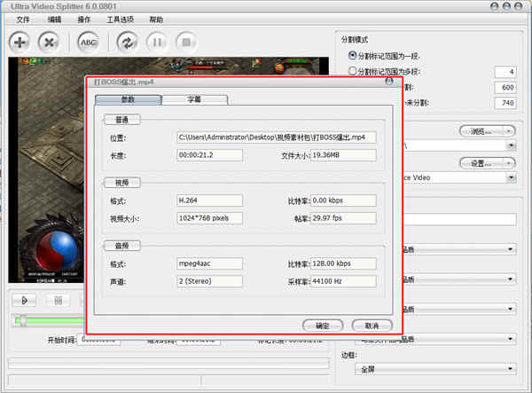Expand the 设置 button dropdown arrow
Screen dimensions: 532x393
pyautogui.click(x=509, y=163)
